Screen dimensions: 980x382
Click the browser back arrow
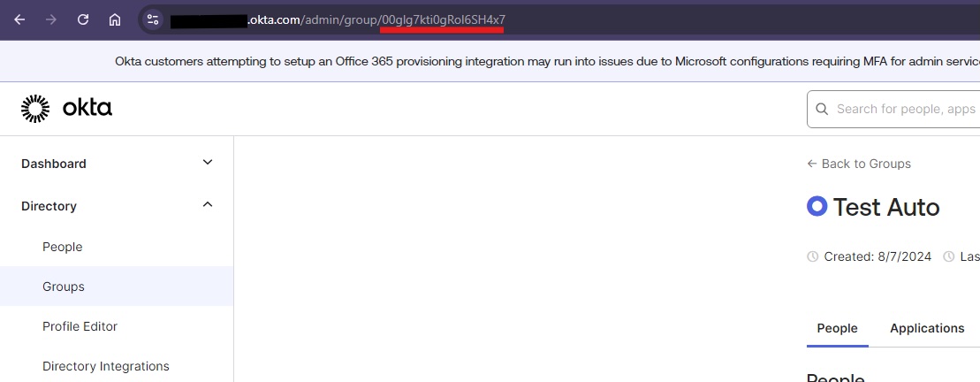(x=19, y=19)
